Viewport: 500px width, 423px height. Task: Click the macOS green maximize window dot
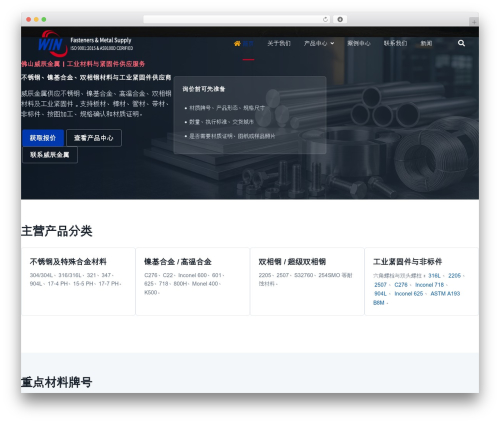pos(44,19)
